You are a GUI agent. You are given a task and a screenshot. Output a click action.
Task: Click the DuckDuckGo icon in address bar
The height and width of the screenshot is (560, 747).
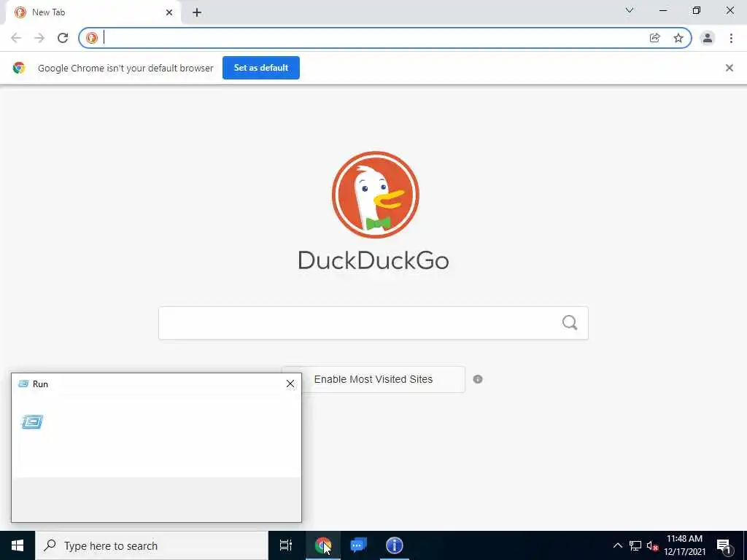[x=92, y=38]
